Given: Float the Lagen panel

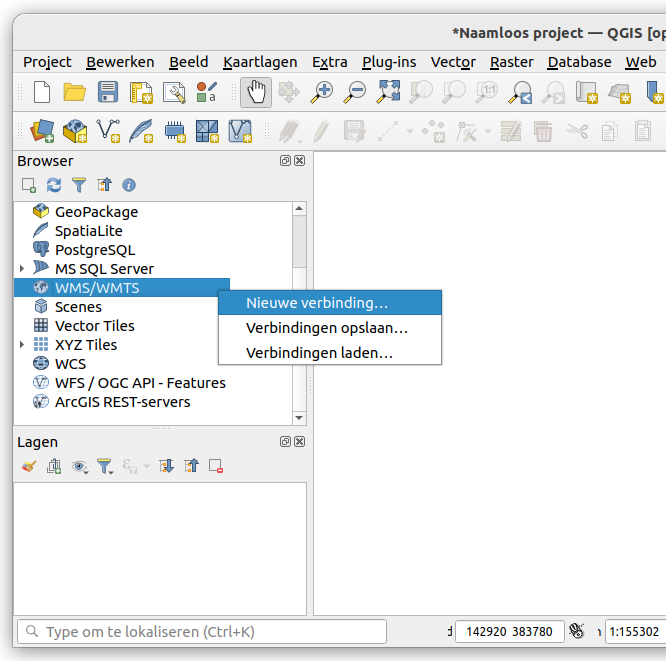Looking at the screenshot, I should pos(285,442).
